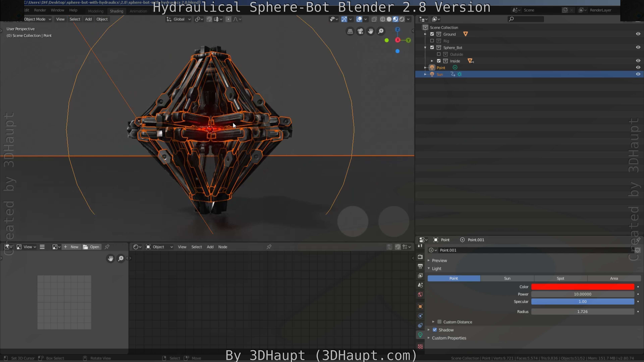Click image editor pan hand icon
This screenshot has height=362, width=644.
coord(111,258)
